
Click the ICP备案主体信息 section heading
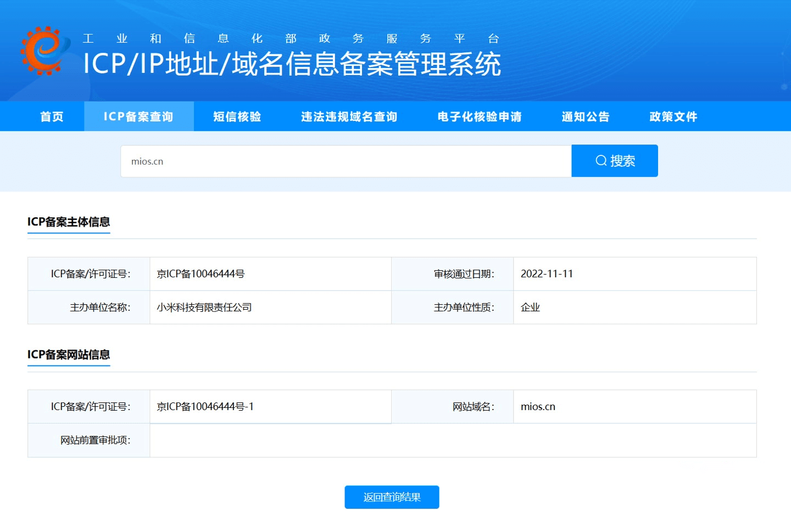[x=69, y=222]
